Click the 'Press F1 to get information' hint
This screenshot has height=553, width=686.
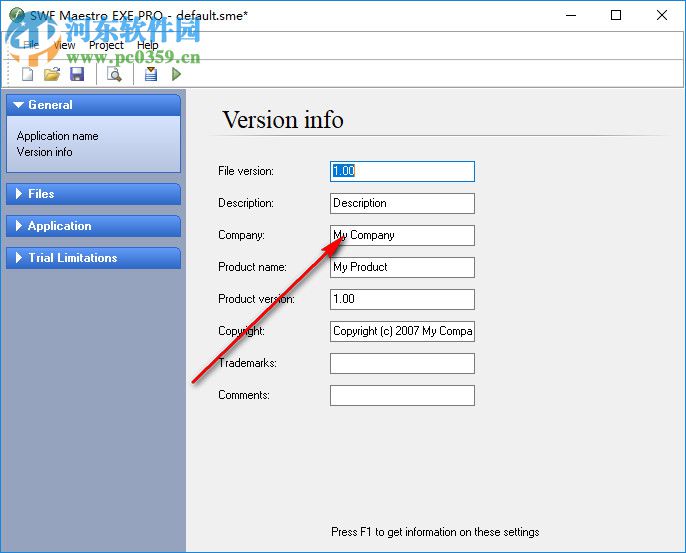[435, 532]
